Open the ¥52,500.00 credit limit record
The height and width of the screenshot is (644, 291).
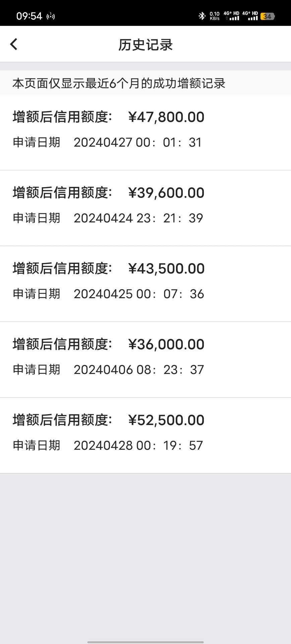(145, 436)
